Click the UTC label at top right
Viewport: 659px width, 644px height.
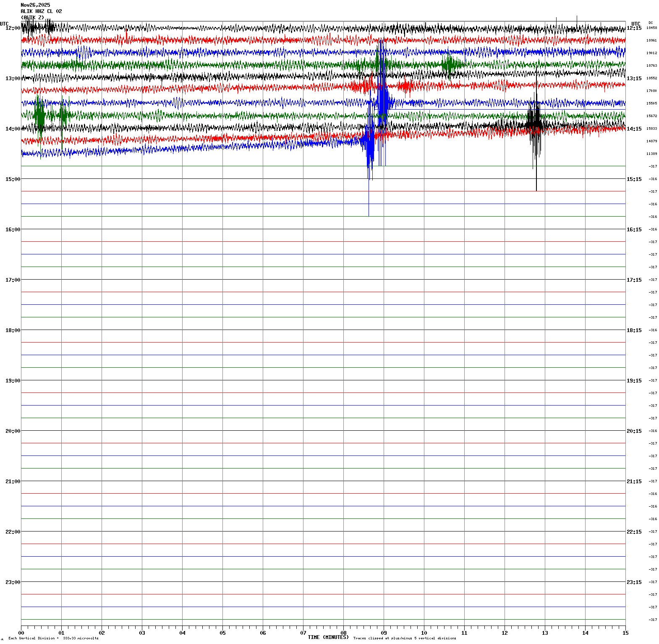[x=635, y=24]
